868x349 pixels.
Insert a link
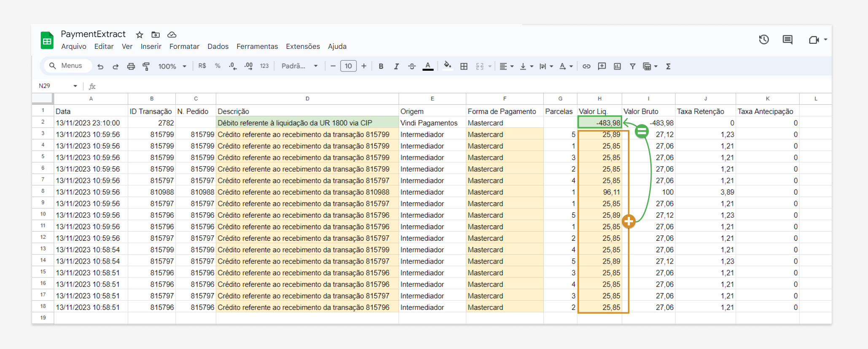click(x=586, y=66)
